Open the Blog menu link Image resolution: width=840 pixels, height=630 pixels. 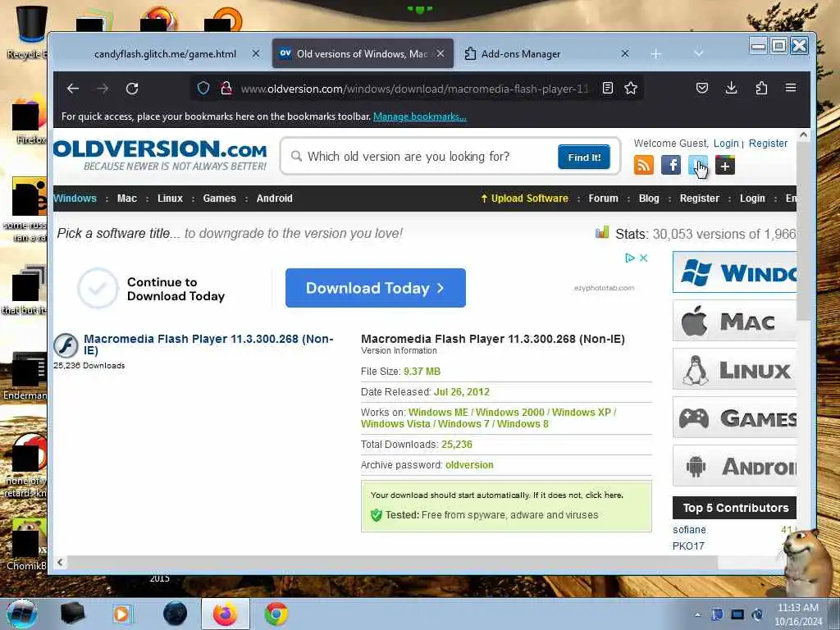click(649, 199)
